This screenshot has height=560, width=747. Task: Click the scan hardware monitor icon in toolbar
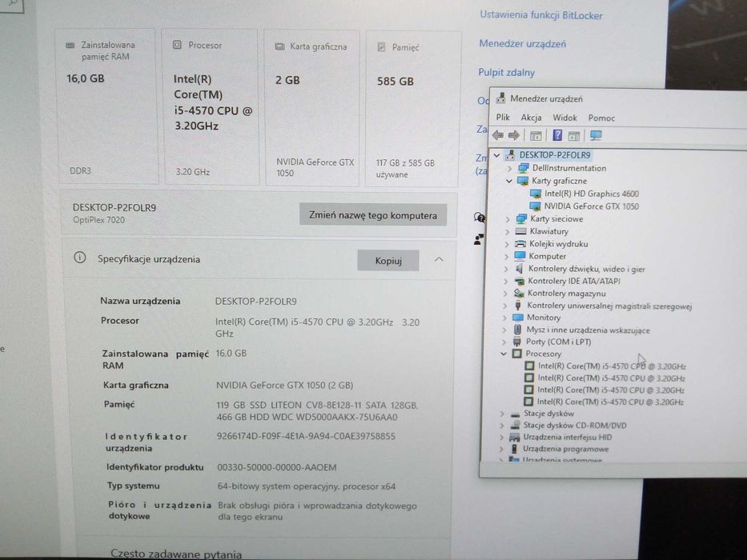pyautogui.click(x=596, y=135)
